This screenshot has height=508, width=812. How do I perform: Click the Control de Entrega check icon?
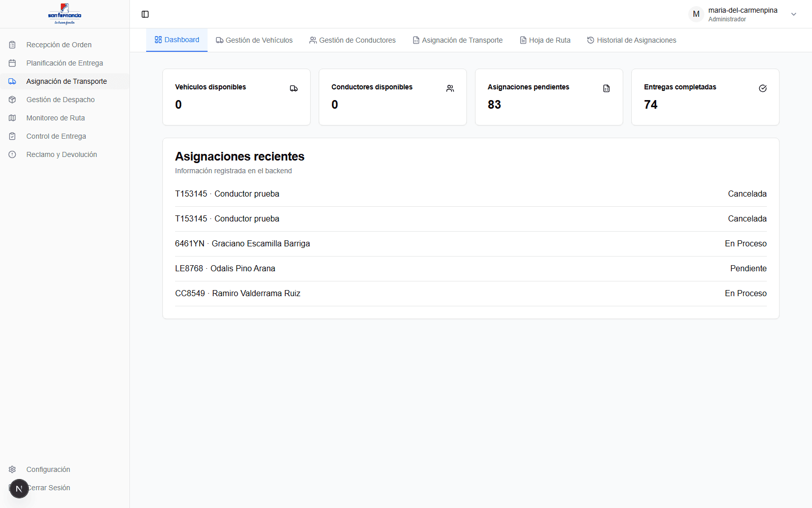point(12,136)
